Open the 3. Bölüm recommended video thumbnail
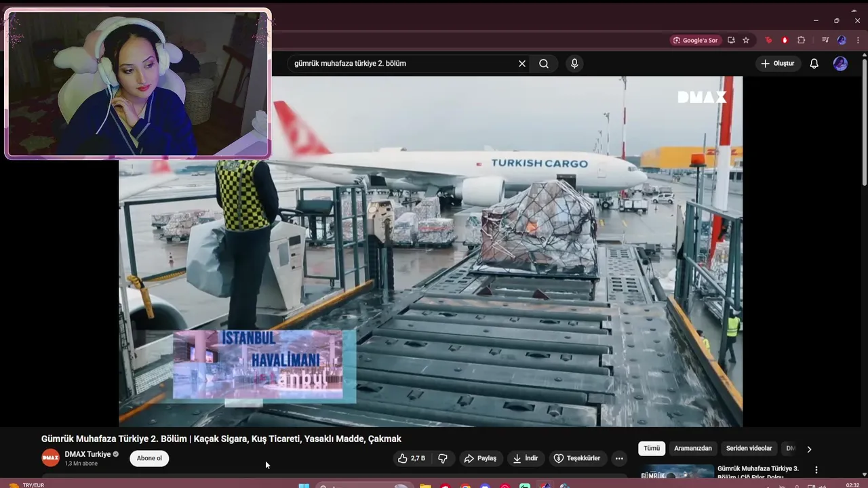The height and width of the screenshot is (488, 868). pyautogui.click(x=677, y=471)
